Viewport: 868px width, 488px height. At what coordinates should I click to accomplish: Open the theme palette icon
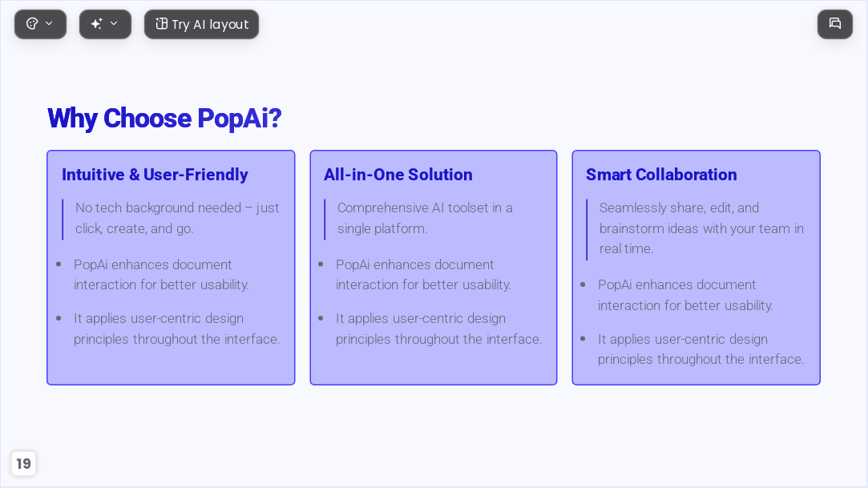click(32, 24)
